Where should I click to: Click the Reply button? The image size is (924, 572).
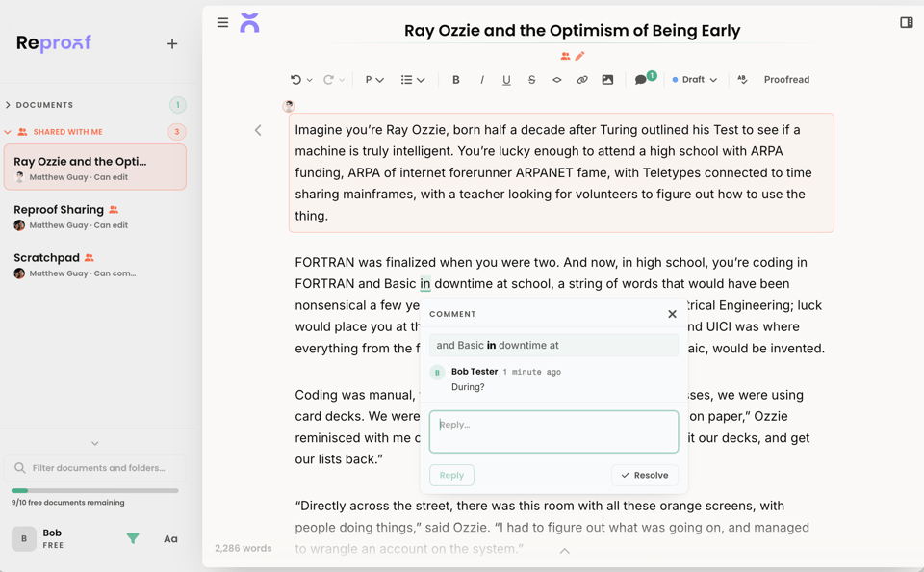coord(452,476)
